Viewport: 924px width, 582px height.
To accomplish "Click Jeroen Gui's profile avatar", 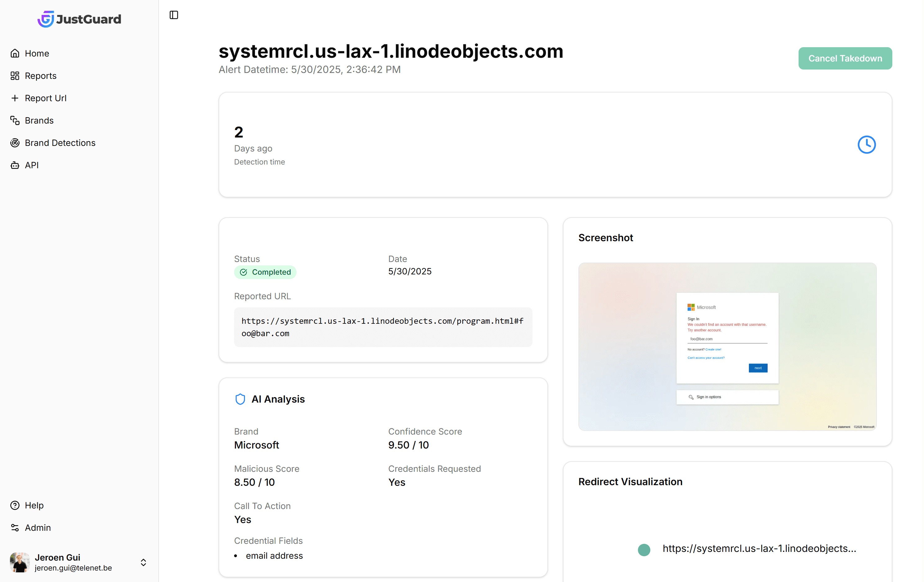I will (19, 562).
